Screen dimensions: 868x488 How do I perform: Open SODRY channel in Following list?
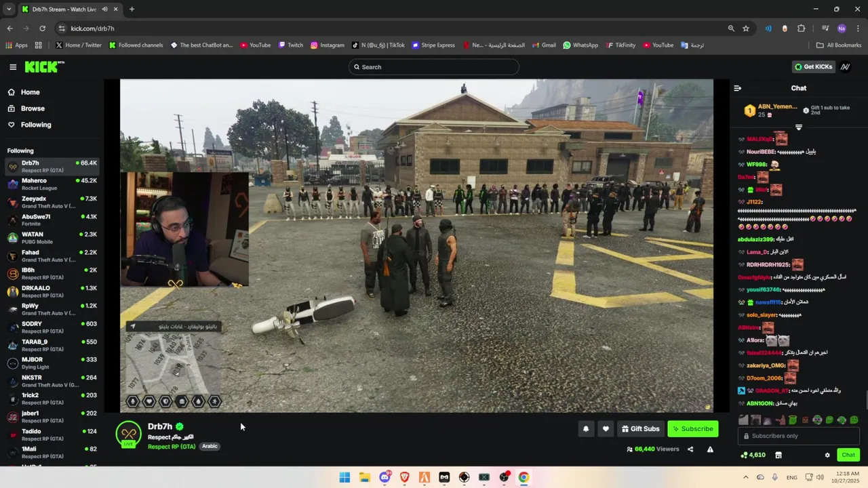52,327
